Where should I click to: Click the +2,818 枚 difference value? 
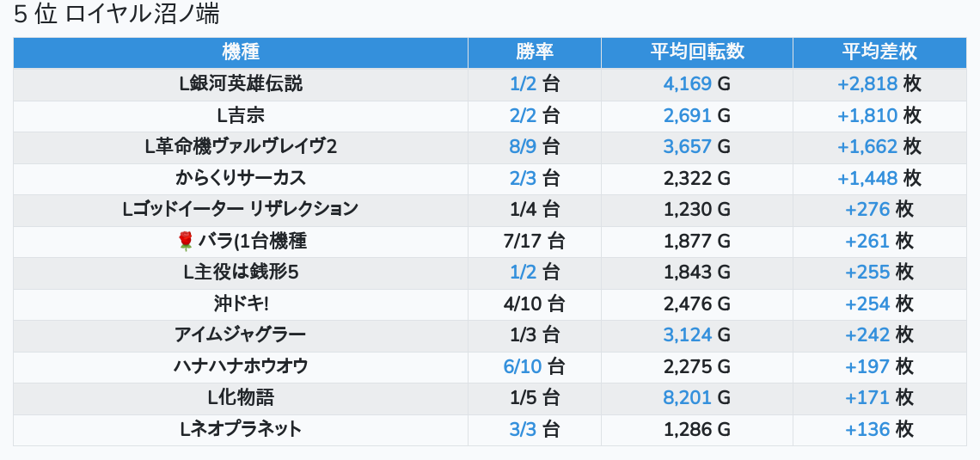(879, 83)
